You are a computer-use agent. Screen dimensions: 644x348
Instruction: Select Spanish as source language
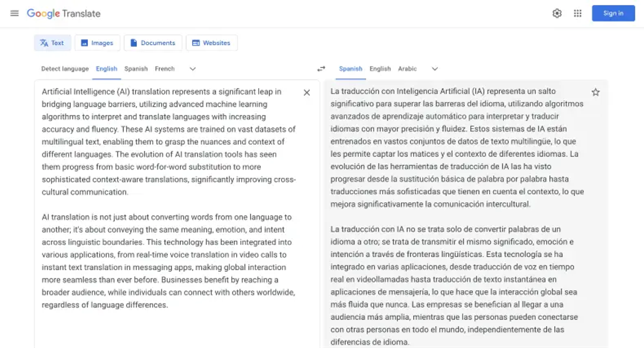pyautogui.click(x=136, y=69)
